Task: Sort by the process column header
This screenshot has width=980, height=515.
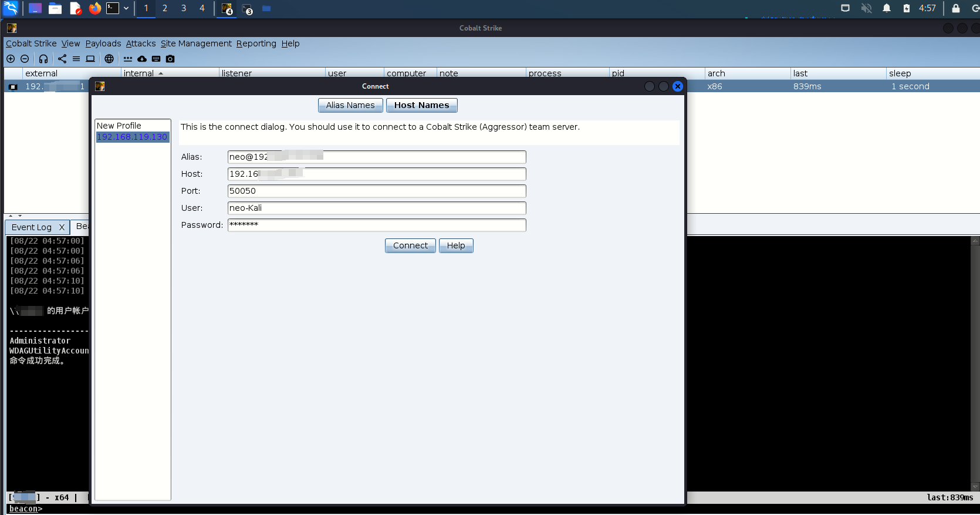Action: 567,73
